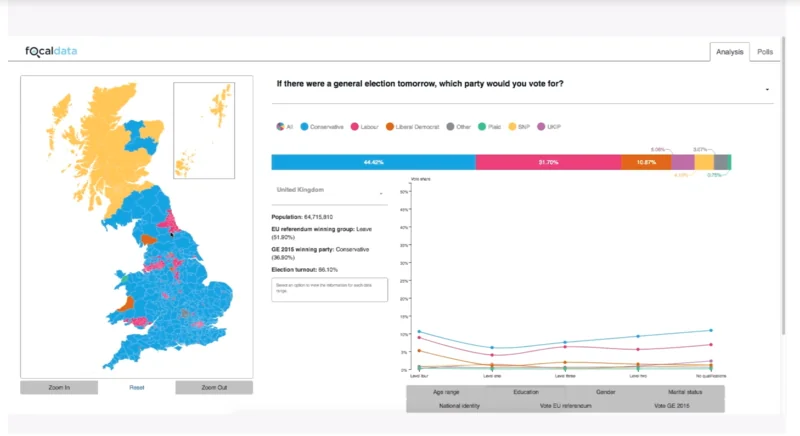Click the focaldata logo
The image size is (800, 436).
[x=51, y=51]
